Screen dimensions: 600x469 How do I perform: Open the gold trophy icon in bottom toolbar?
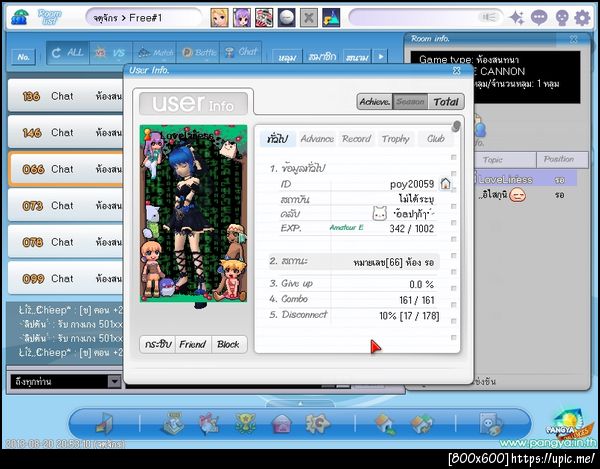click(245, 423)
